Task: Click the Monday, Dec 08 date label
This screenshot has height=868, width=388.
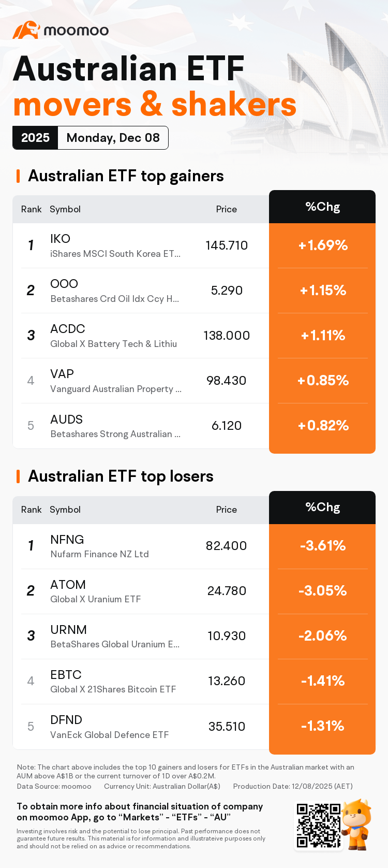Action: click(x=113, y=138)
